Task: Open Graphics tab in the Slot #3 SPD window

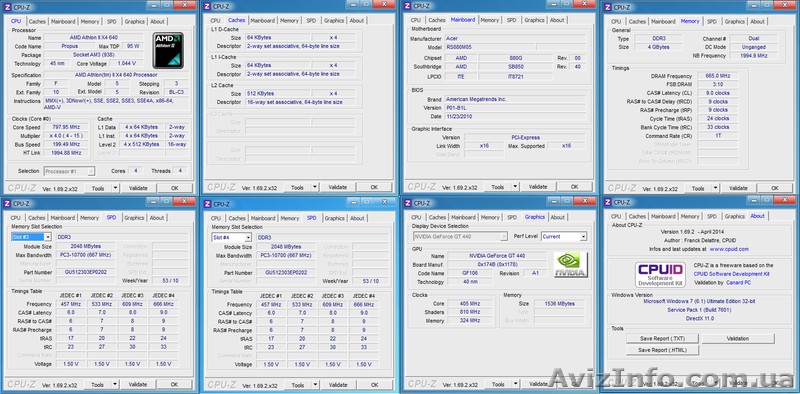Action: pyautogui.click(x=134, y=217)
